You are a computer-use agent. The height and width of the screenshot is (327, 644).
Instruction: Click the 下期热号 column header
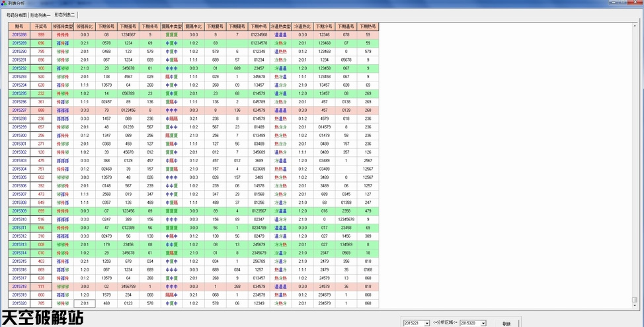pyautogui.click(x=368, y=26)
